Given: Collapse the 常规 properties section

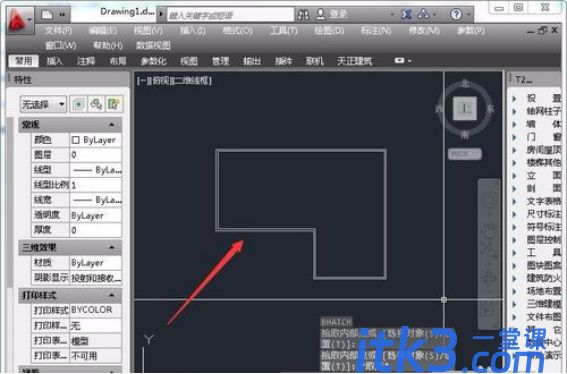Looking at the screenshot, I should click(112, 124).
